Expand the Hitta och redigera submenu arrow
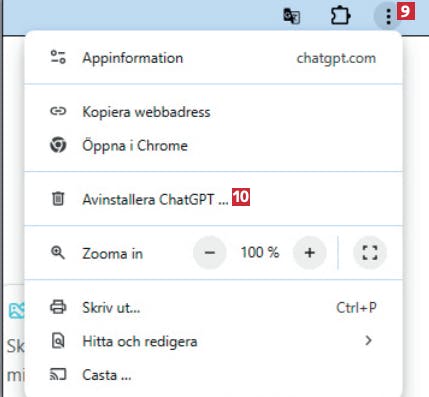Image resolution: width=429 pixels, height=397 pixels. pyautogui.click(x=368, y=341)
